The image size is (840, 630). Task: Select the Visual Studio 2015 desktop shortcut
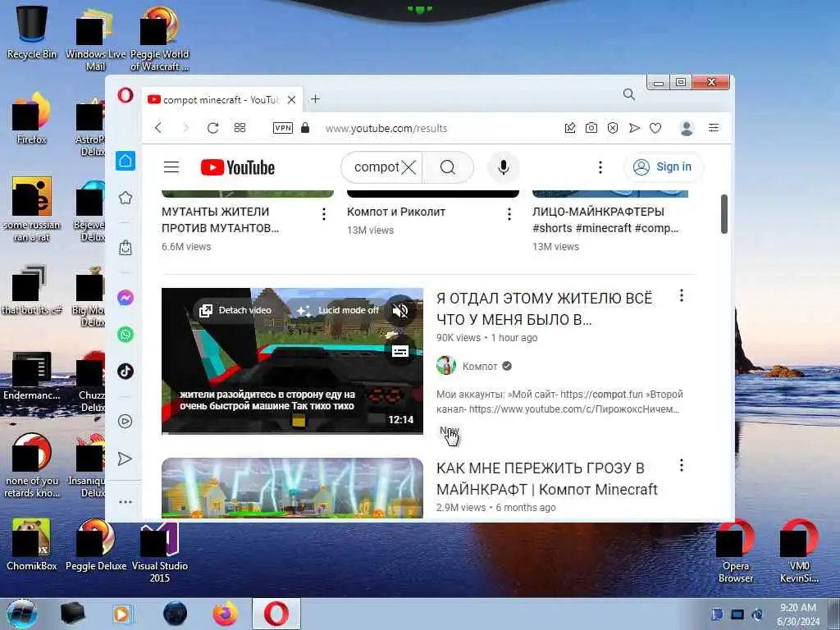[x=160, y=552]
